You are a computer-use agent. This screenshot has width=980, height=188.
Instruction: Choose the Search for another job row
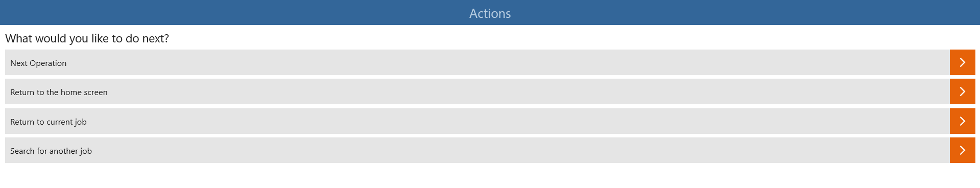[490, 150]
